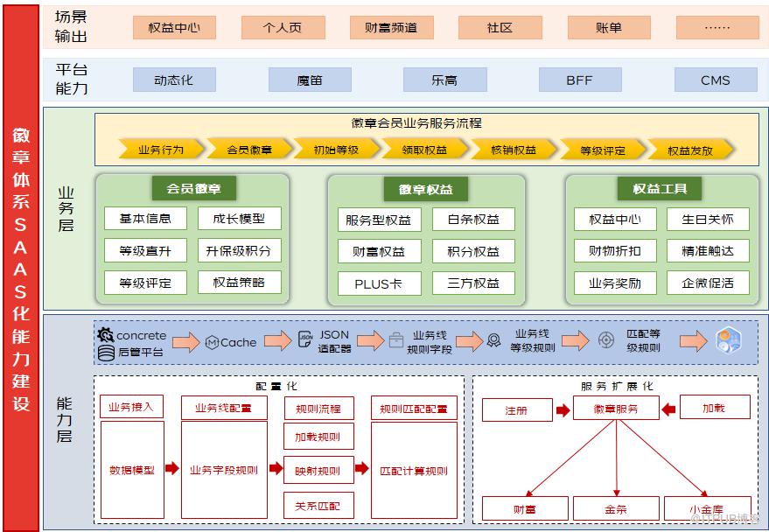Click the 匹配计算规则 red box
The height and width of the screenshot is (532, 769).
point(414,471)
